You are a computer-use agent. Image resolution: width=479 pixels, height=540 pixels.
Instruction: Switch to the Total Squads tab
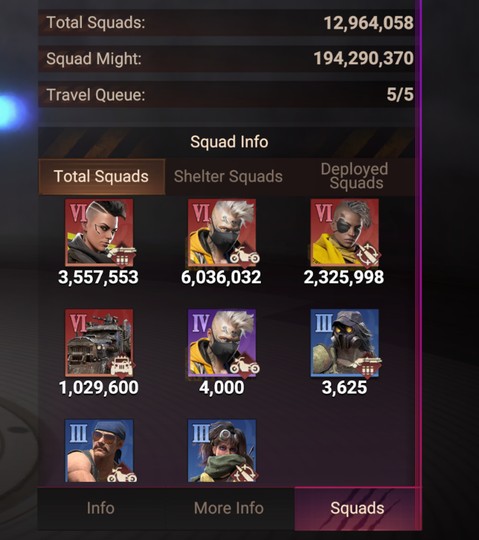tap(102, 177)
